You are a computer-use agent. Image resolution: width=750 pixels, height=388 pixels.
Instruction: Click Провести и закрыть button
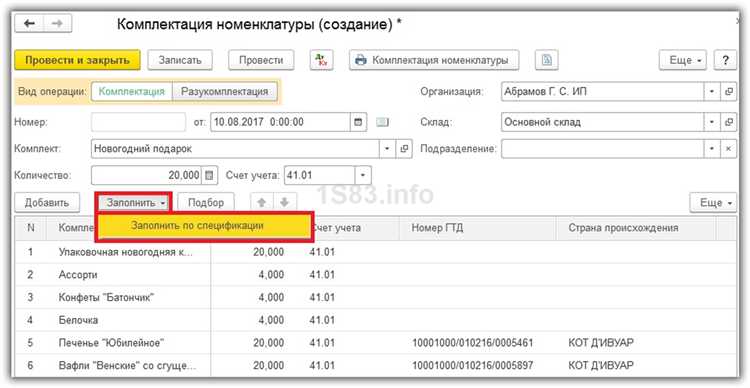[77, 60]
